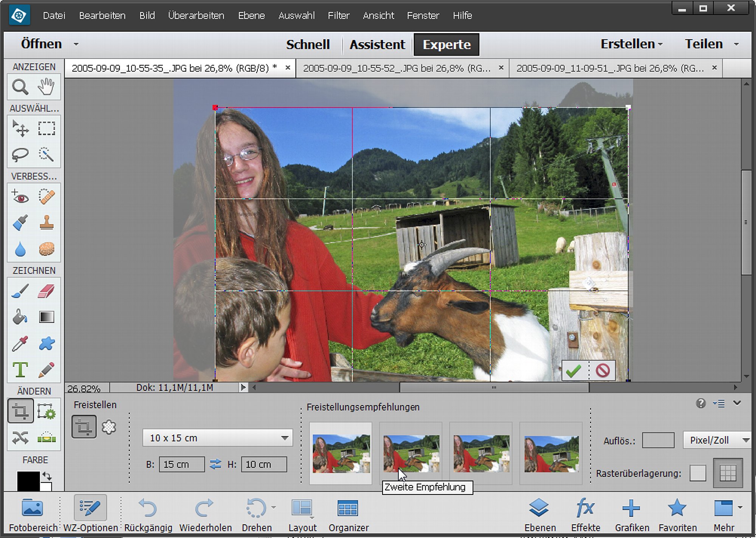Screen dimensions: 756x538
Task: Select the Zoom magnifier tool
Action: click(x=20, y=87)
